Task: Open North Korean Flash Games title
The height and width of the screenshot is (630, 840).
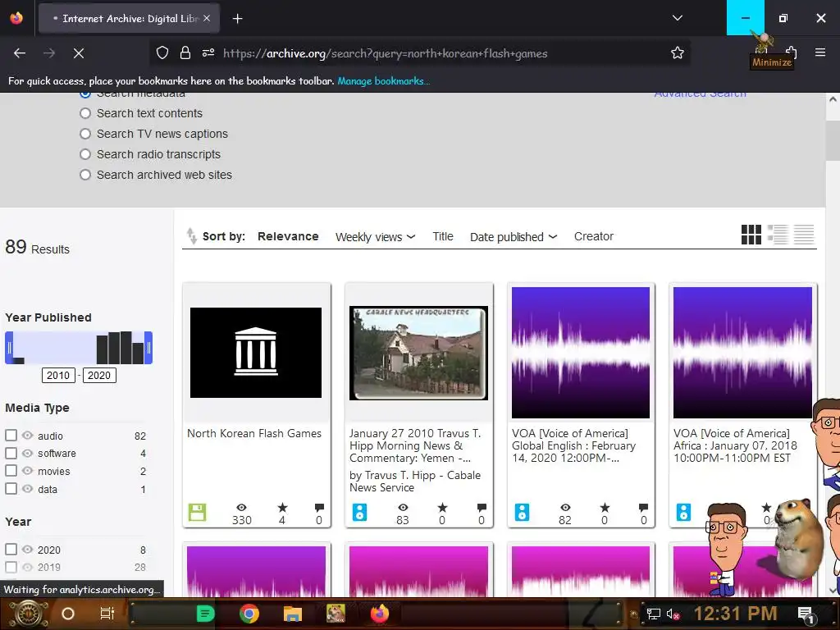Action: click(254, 433)
